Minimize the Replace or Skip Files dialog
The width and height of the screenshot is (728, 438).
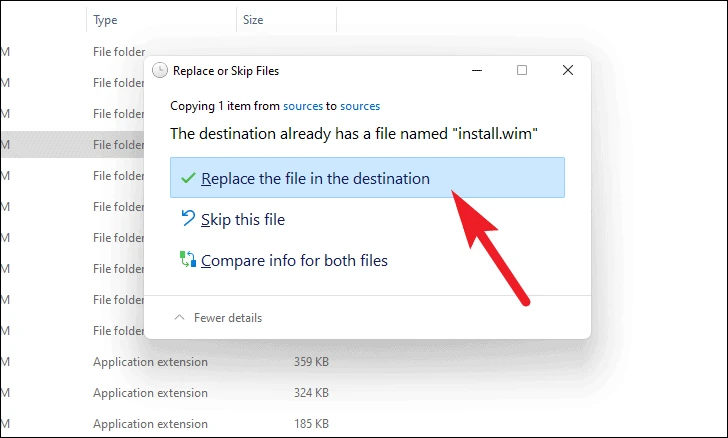pos(475,71)
